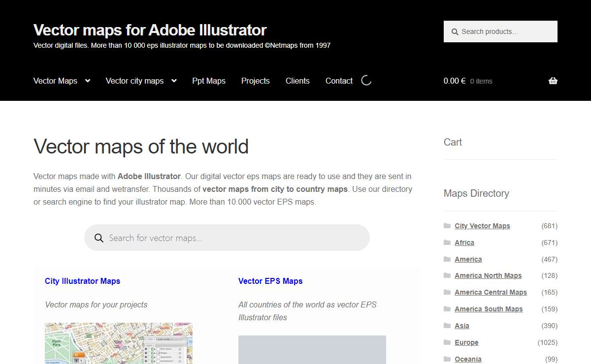This screenshot has height=364, width=591.
Task: Go to Ppt Maps page
Action: click(209, 81)
